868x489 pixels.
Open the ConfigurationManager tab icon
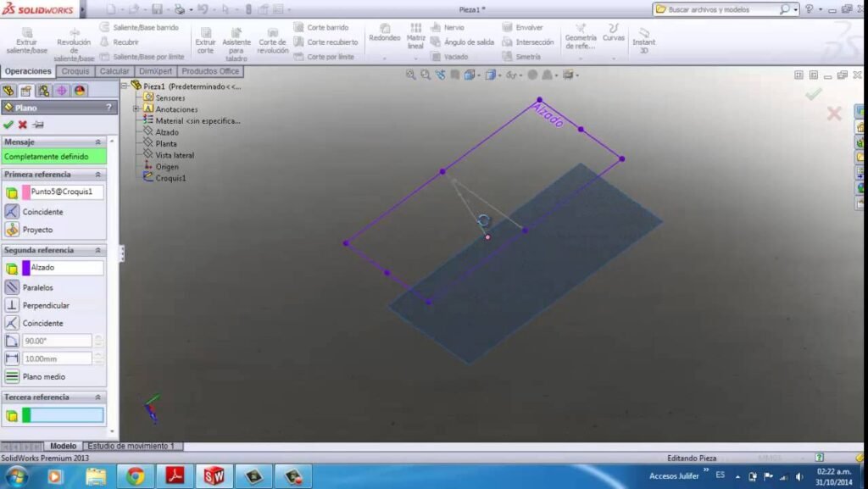43,90
